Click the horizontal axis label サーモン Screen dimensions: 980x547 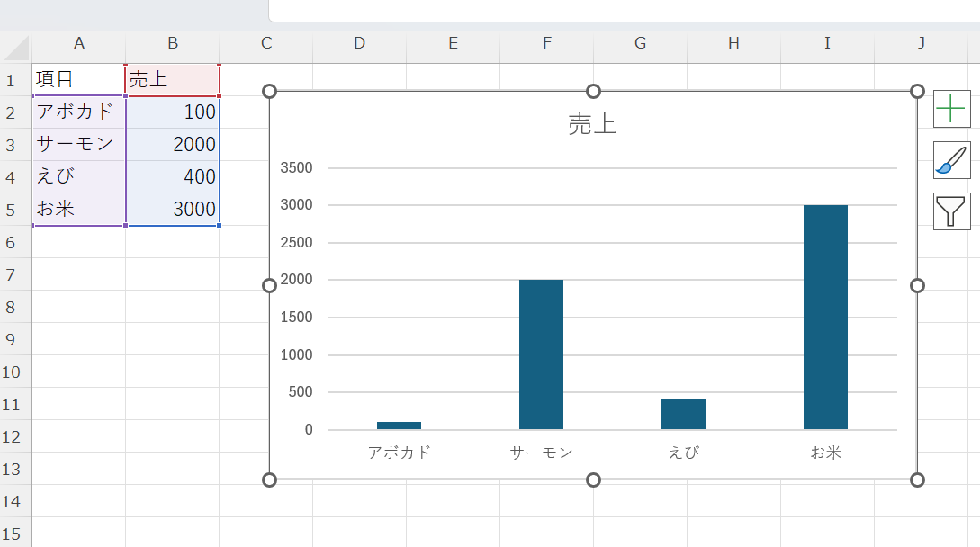click(x=541, y=453)
